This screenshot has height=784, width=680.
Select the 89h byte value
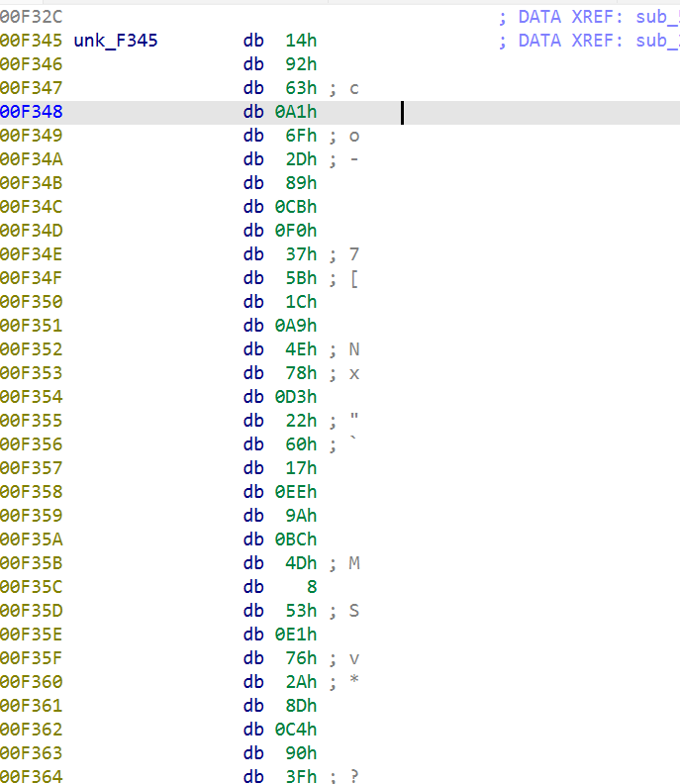301,183
